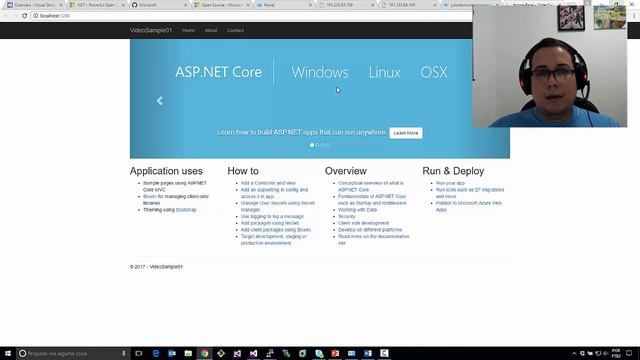Click the Learn More button

click(406, 133)
